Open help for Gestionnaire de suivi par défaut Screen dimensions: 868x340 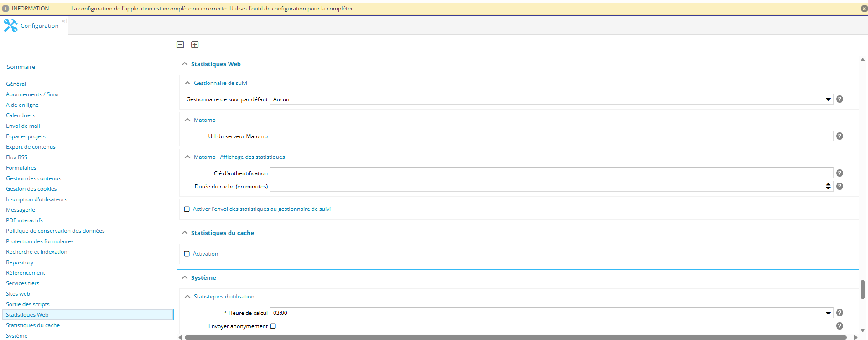coord(840,99)
